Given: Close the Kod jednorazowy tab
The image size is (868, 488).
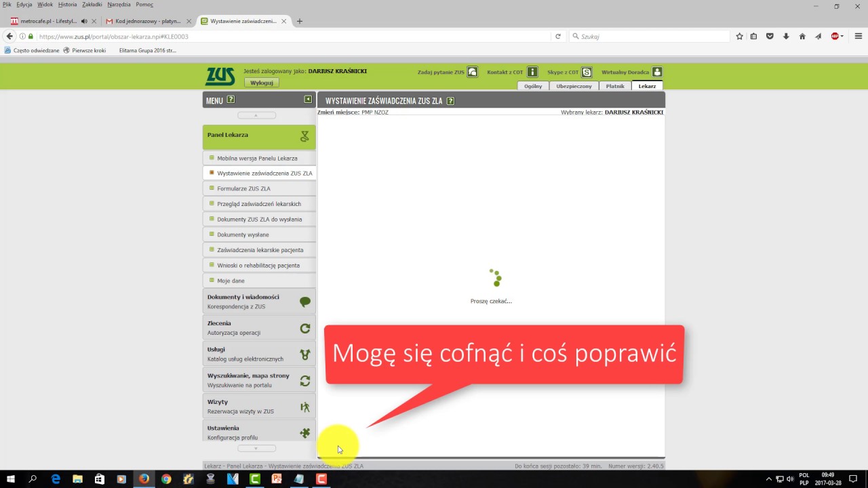Looking at the screenshot, I should coord(189,21).
